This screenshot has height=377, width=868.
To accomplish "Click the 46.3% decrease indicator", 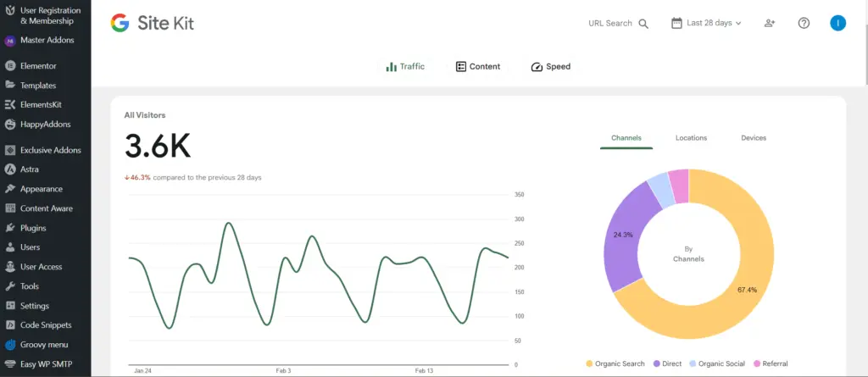I will tap(137, 178).
